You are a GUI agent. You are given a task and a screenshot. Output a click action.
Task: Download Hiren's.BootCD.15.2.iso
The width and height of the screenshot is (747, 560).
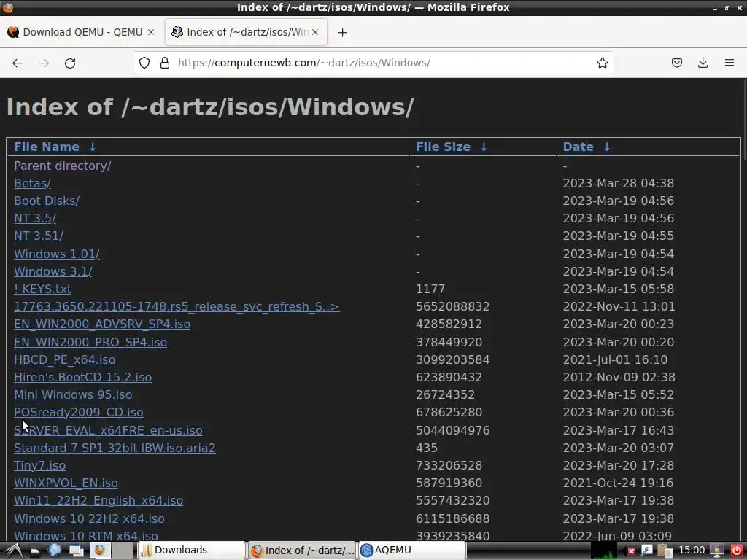pyautogui.click(x=83, y=377)
